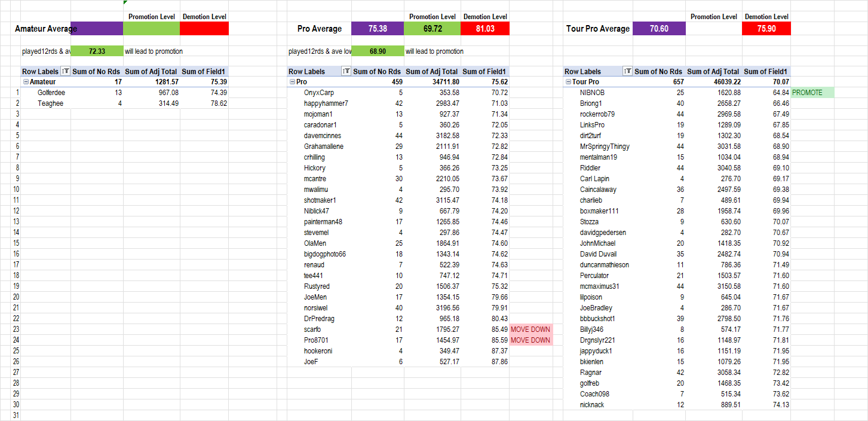Click the MOVE DOWN flag beside scarfo
868x421 pixels.
point(530,330)
